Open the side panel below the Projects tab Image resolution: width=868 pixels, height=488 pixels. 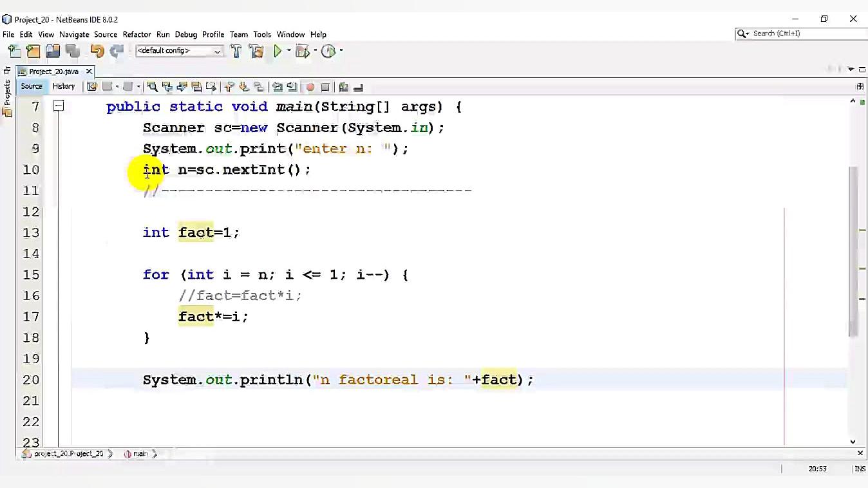pyautogui.click(x=8, y=113)
